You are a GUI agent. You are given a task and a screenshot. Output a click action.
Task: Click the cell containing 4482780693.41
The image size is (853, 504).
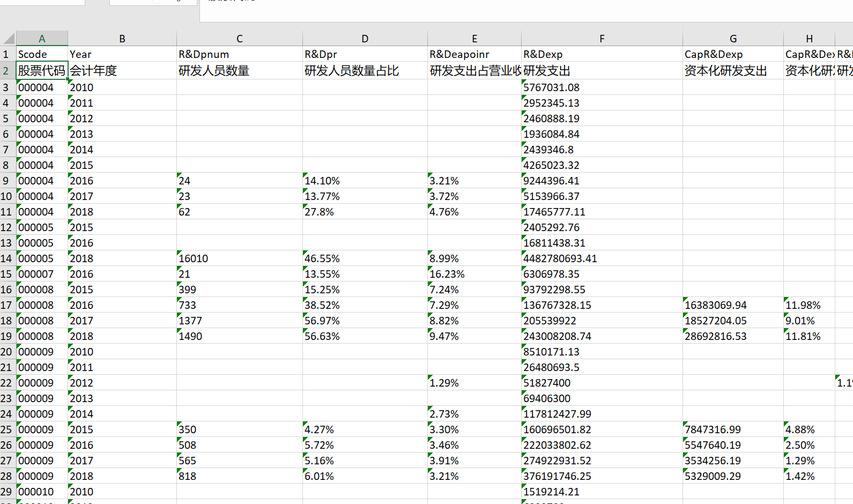[602, 258]
